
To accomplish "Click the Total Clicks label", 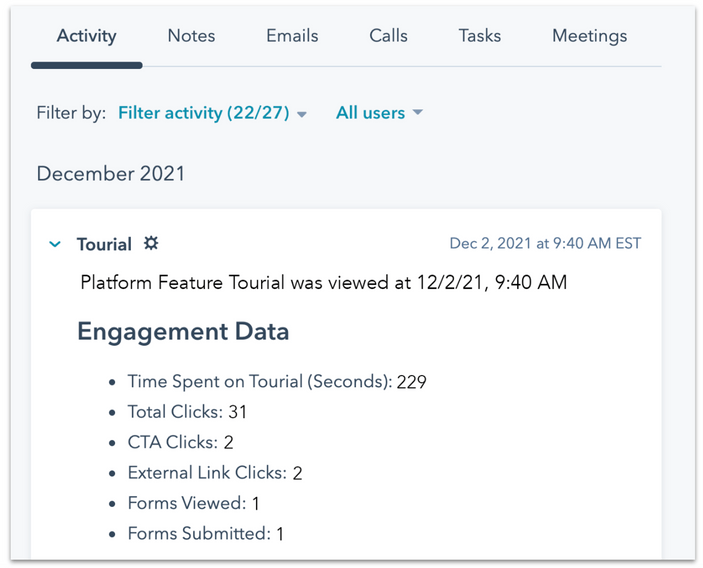I will [175, 412].
